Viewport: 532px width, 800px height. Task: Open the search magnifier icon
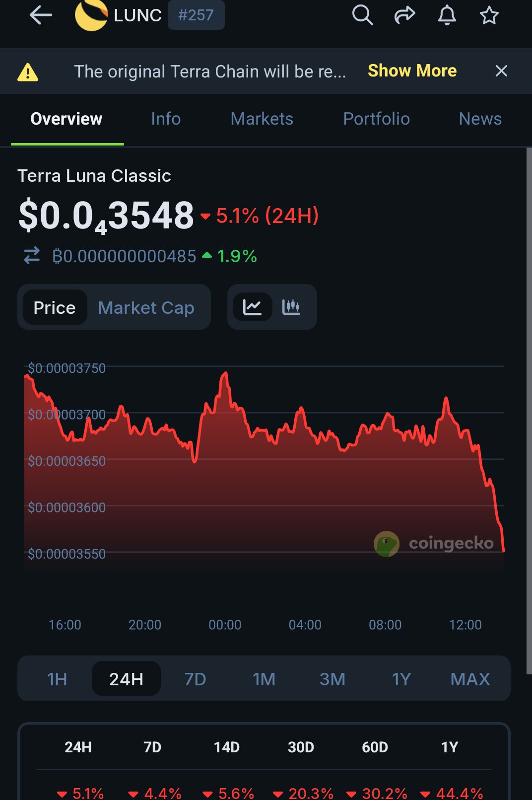362,15
